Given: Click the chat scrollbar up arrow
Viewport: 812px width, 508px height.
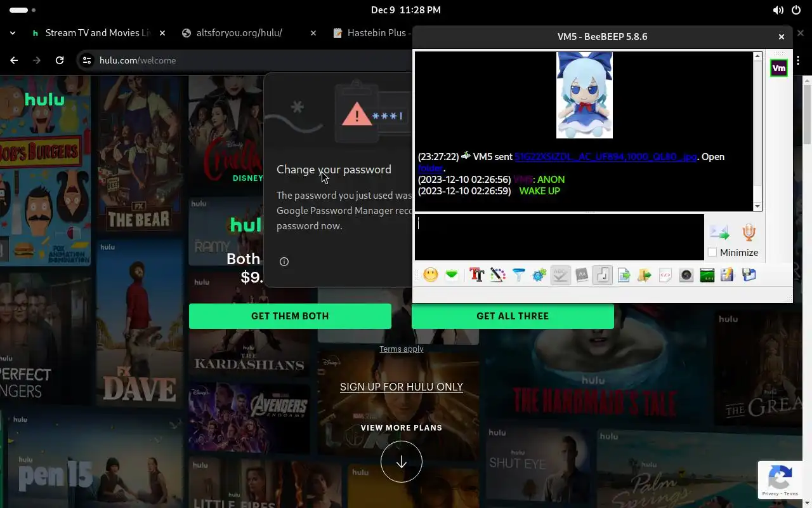Looking at the screenshot, I should click(757, 57).
